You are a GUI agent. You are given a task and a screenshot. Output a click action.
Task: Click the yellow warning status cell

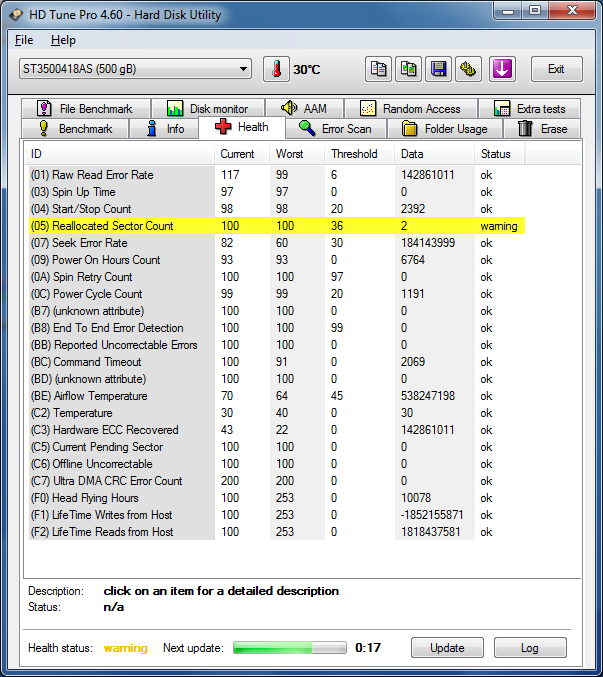pos(499,226)
